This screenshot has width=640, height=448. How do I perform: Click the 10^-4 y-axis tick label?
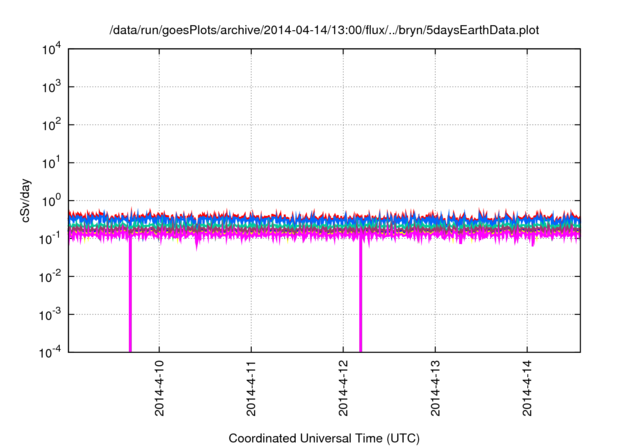(x=51, y=352)
